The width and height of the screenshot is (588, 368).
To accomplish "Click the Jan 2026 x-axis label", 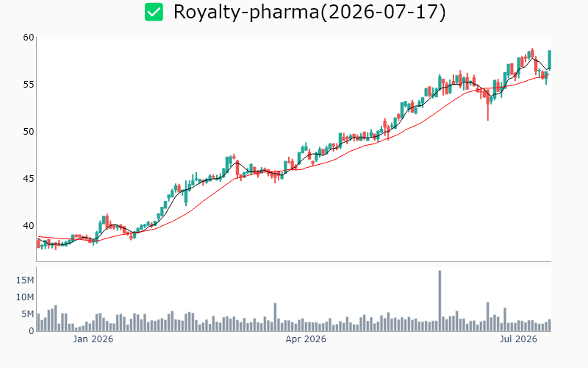I will (93, 339).
